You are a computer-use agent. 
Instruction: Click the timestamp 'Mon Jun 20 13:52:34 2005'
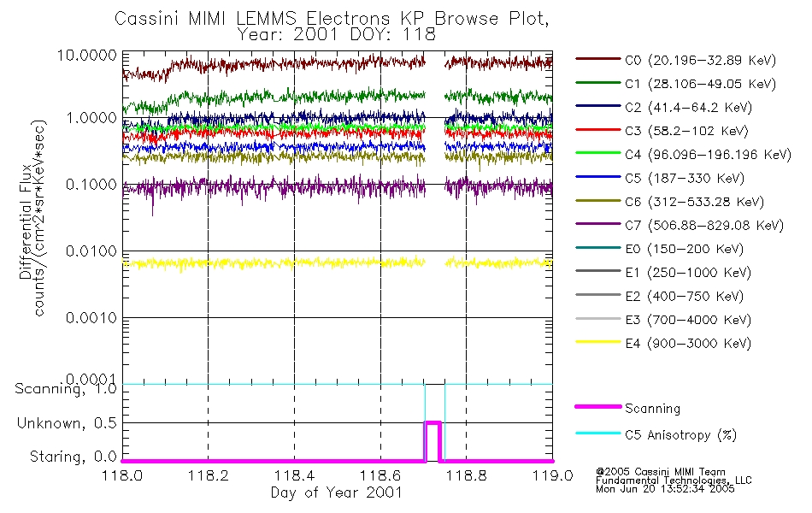(x=665, y=489)
